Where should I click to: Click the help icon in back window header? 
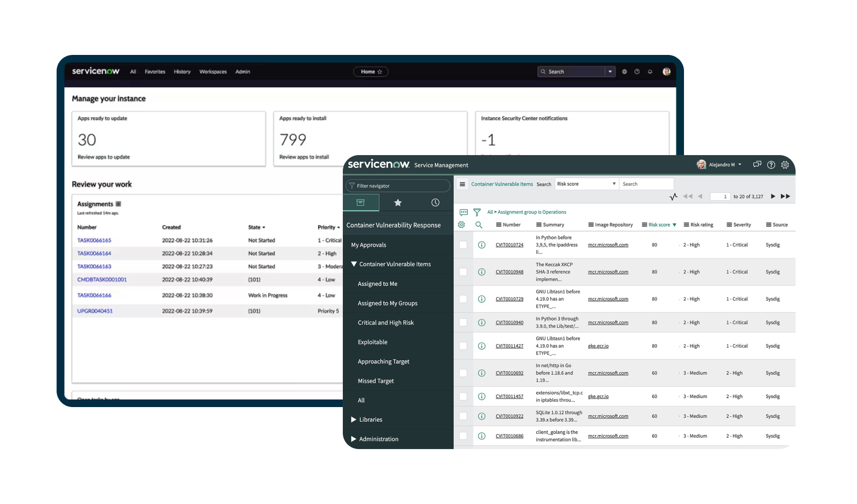click(x=637, y=72)
